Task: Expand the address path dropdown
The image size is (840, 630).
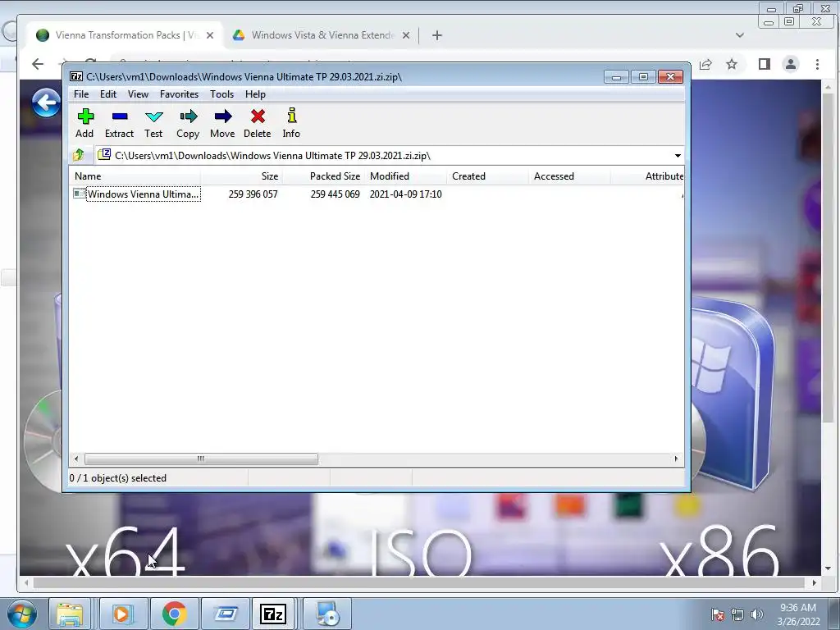Action: coord(678,156)
